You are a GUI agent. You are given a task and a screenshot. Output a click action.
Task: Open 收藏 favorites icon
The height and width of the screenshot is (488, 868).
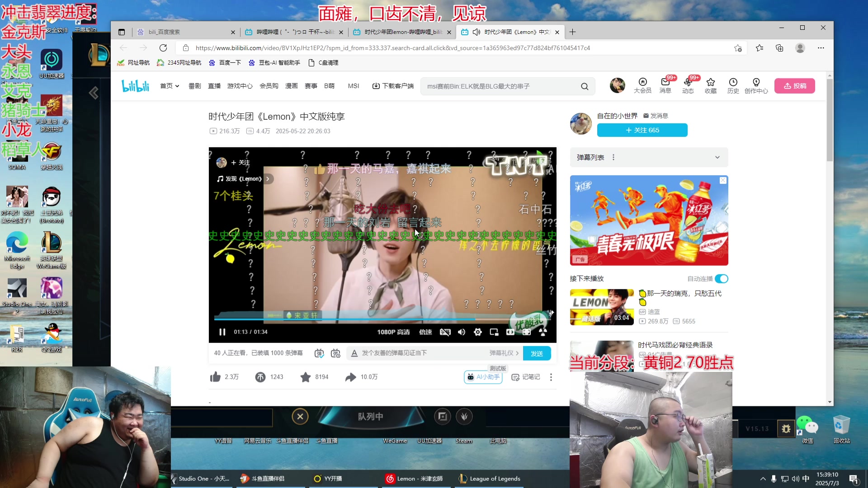(x=710, y=85)
